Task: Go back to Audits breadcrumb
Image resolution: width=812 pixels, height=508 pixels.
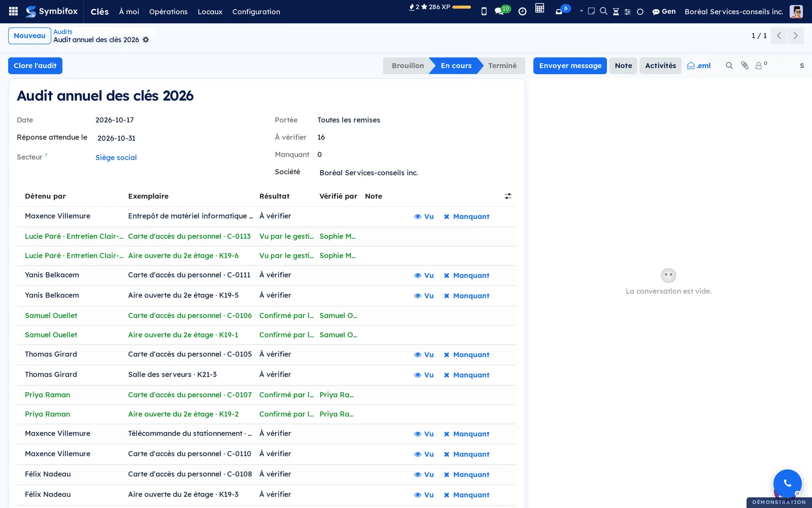Action: 63,31
